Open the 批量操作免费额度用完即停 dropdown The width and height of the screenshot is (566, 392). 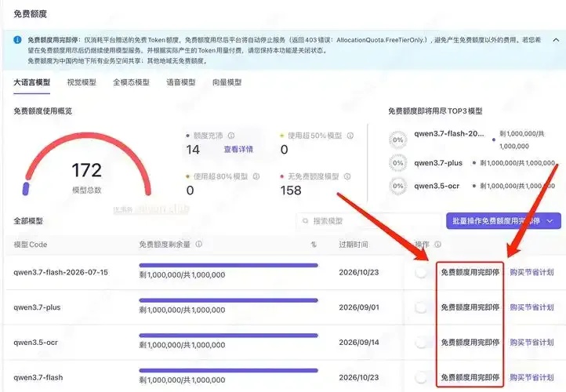(503, 221)
